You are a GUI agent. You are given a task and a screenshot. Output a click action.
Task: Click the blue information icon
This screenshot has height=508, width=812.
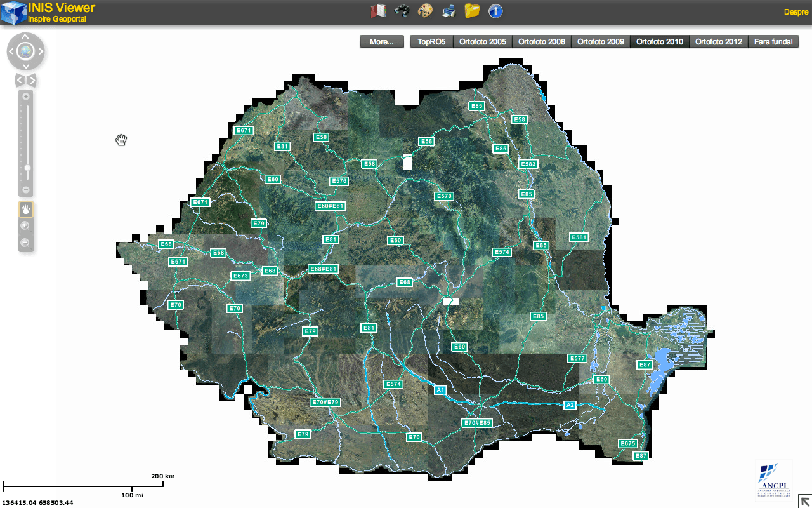tap(495, 11)
